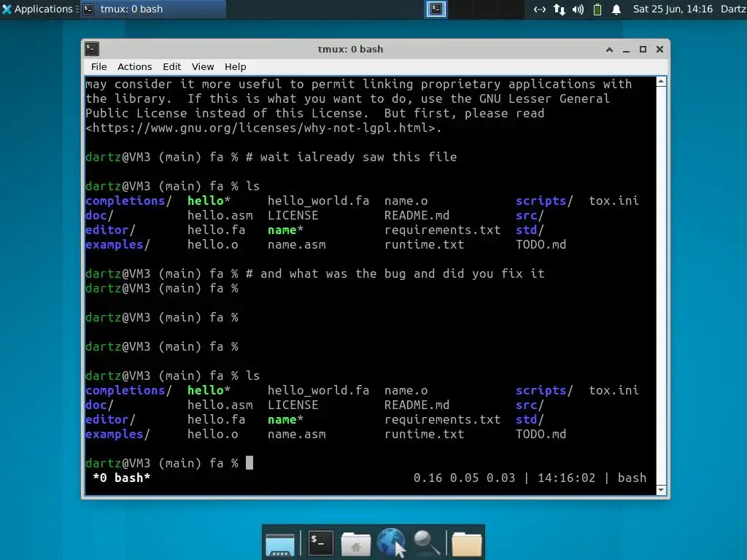The width and height of the screenshot is (747, 560).
Task: Click the terminal workspace icon in the top panel
Action: click(x=436, y=9)
